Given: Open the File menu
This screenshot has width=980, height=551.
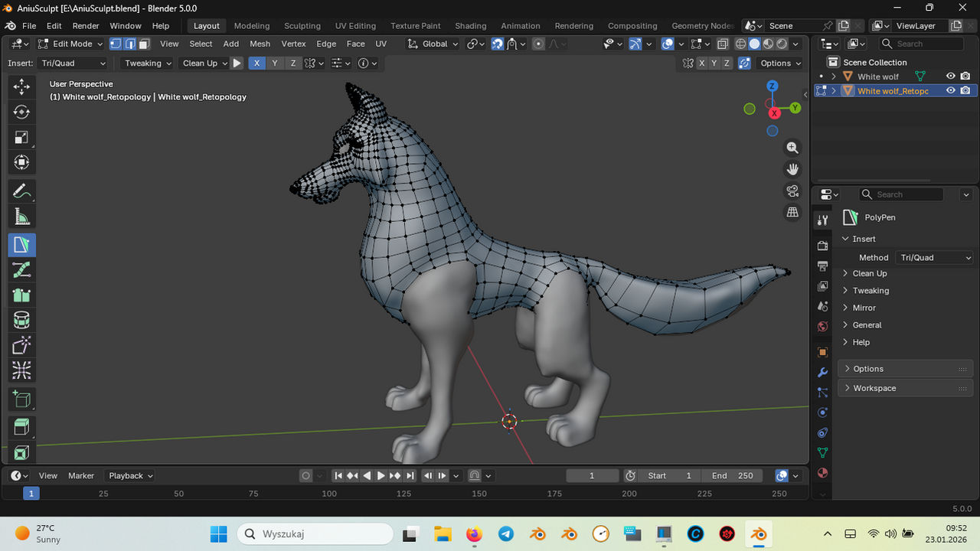Looking at the screenshot, I should pyautogui.click(x=29, y=25).
